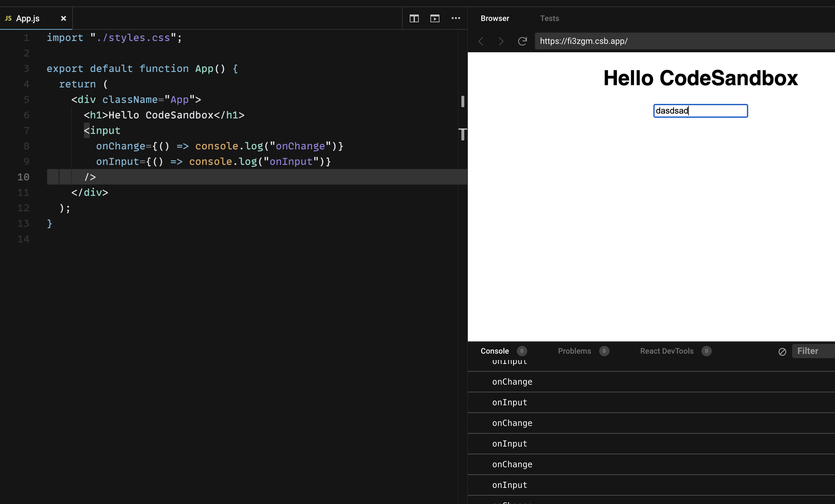Open the preview window icon in editor toolbar
Viewport: 835px width, 504px height.
pyautogui.click(x=435, y=18)
